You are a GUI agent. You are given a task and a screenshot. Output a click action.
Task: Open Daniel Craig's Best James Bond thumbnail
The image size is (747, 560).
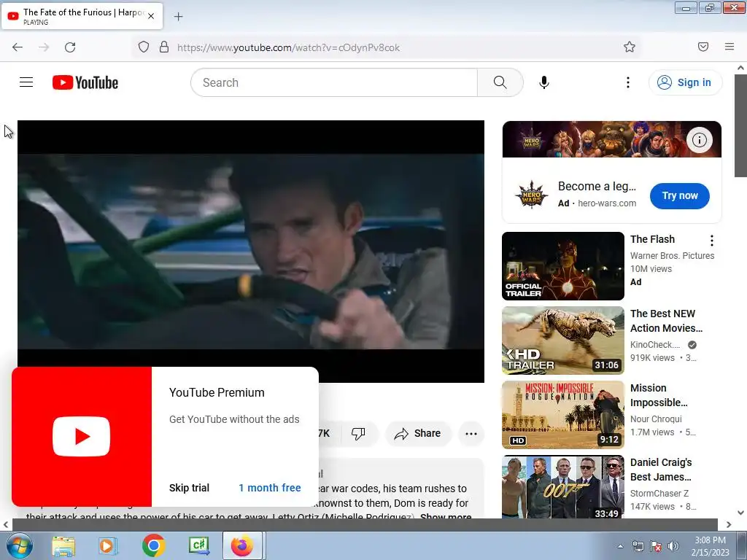click(x=562, y=486)
